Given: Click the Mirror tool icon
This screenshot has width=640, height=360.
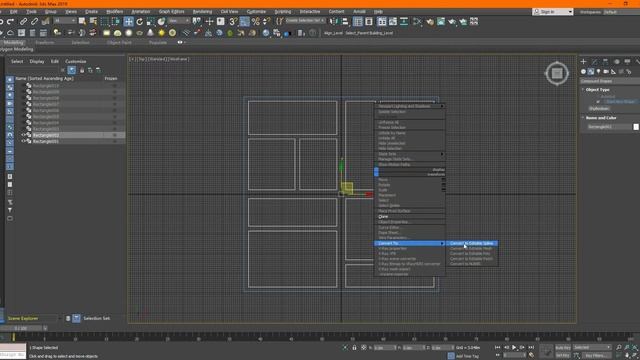Looking at the screenshot, I should [334, 21].
